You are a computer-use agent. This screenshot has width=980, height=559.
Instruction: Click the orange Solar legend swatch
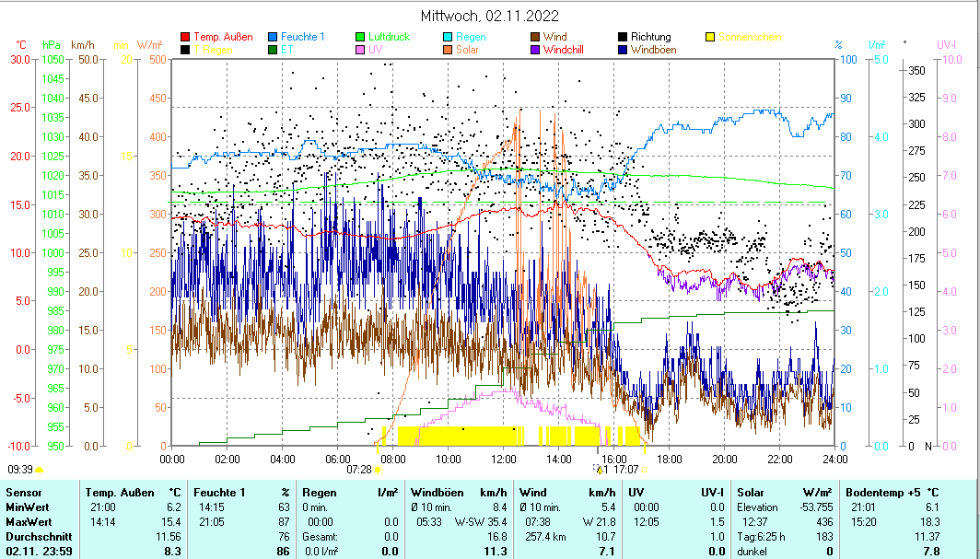click(x=448, y=50)
